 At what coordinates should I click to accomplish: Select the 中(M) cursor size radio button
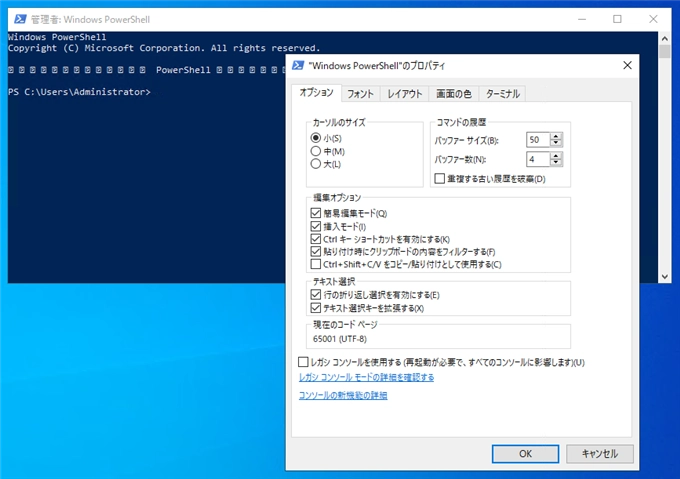[316, 151]
